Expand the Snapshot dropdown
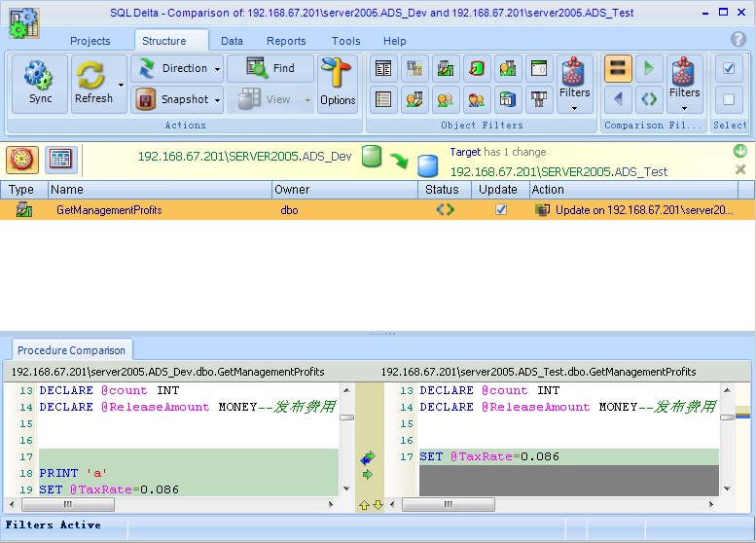The height and width of the screenshot is (543, 756). click(x=216, y=99)
